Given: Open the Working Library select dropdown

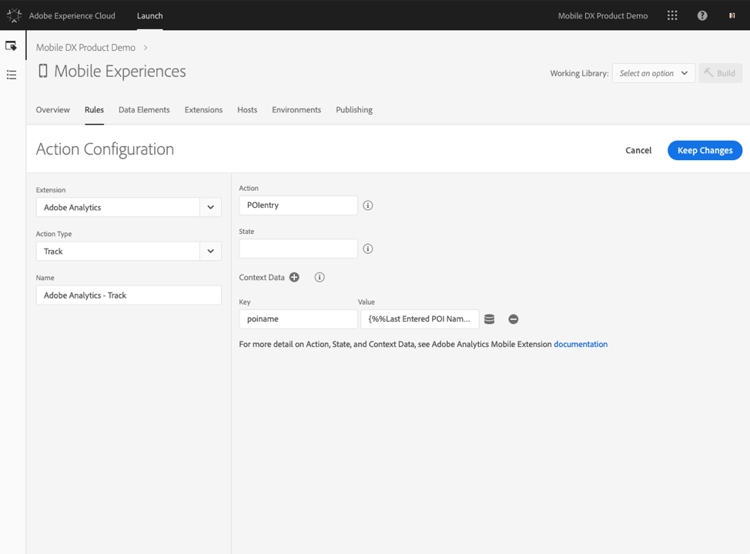Looking at the screenshot, I should point(653,73).
